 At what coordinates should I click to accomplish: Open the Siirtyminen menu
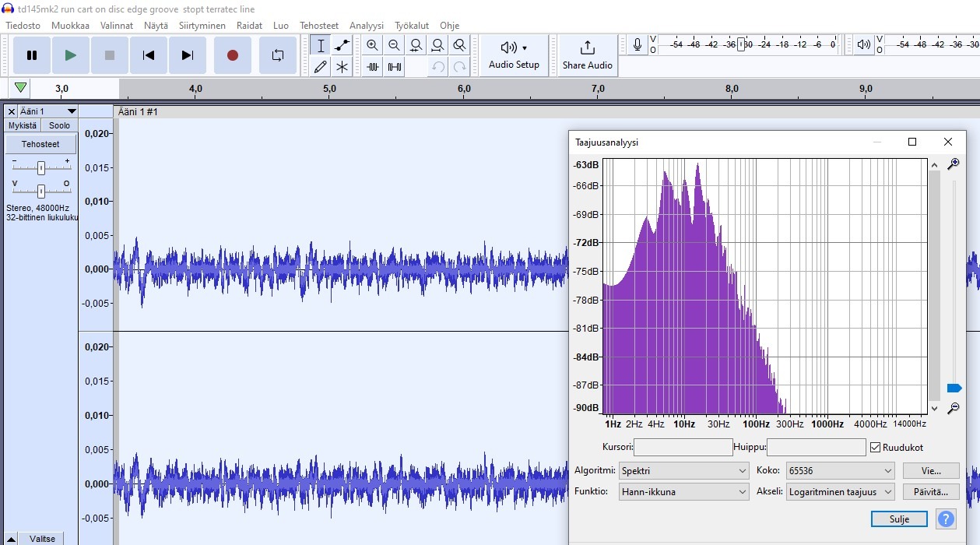[x=202, y=26]
